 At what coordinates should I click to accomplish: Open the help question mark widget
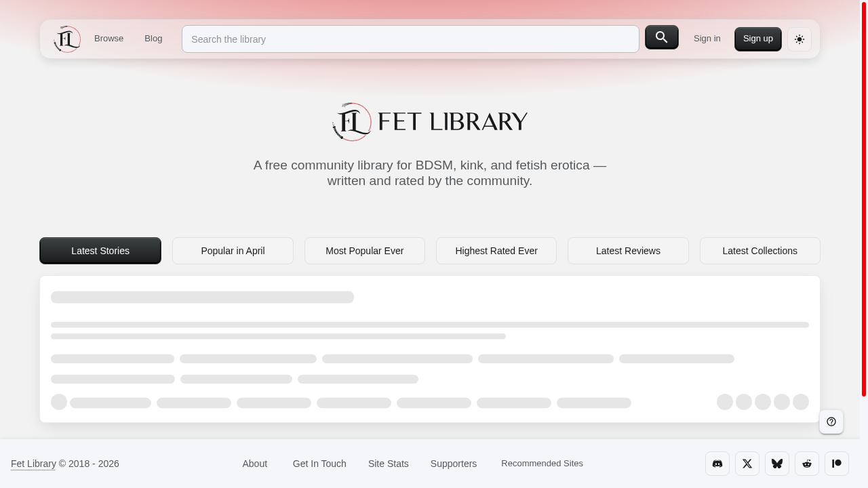pos(831,422)
